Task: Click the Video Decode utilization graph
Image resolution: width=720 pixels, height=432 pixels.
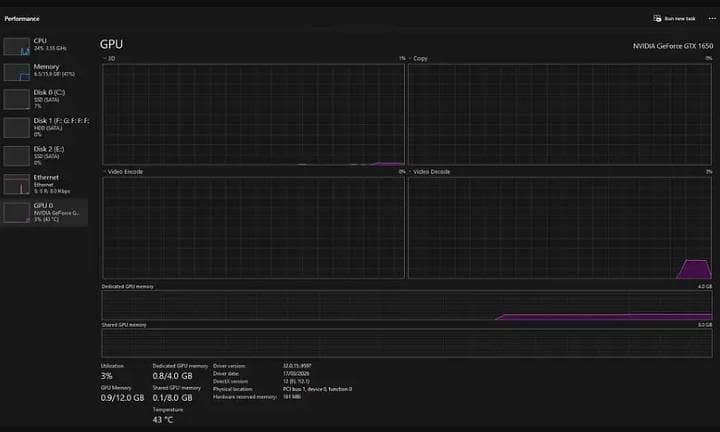Action: tap(560, 228)
